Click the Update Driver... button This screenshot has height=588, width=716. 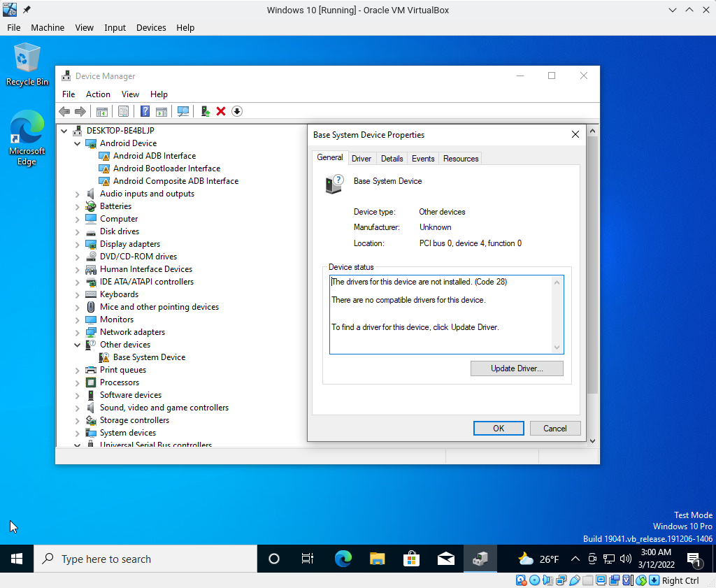pos(517,368)
